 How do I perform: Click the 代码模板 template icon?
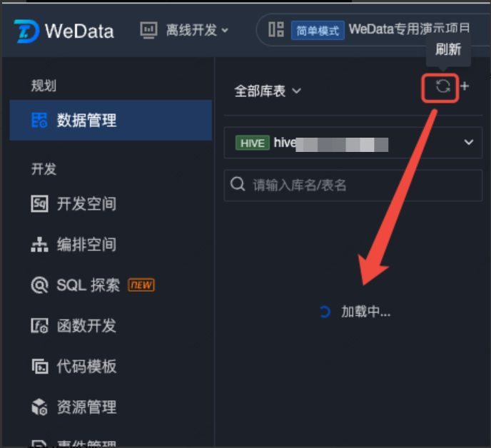[40, 366]
